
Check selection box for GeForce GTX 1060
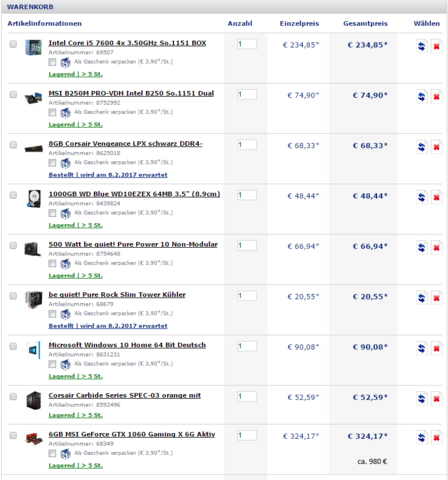coord(13,435)
